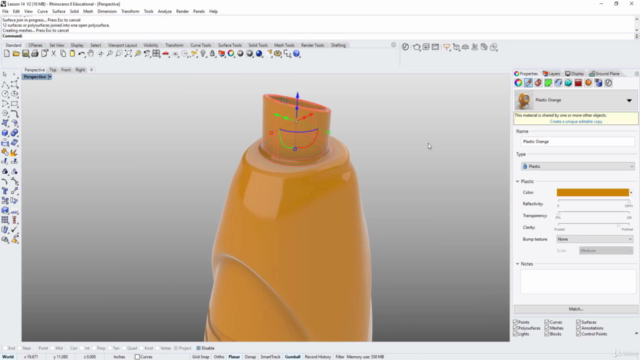Click the Cut scissors icon

(53, 53)
